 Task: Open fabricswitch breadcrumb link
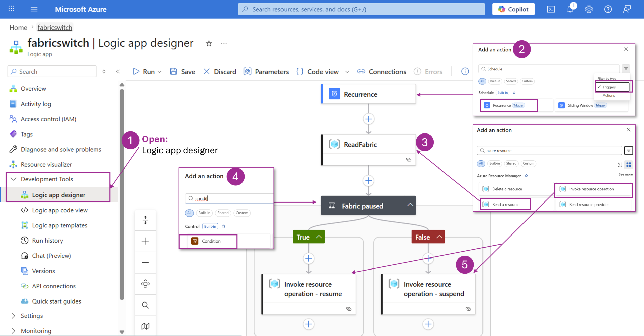55,27
